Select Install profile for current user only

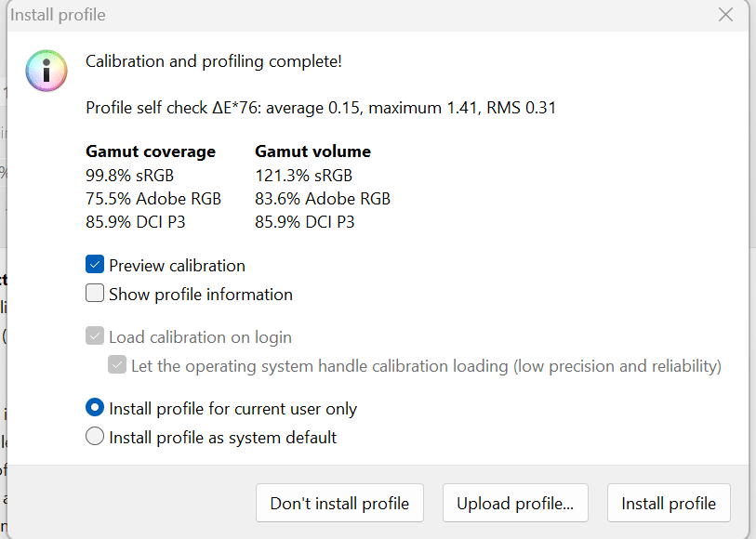click(95, 408)
